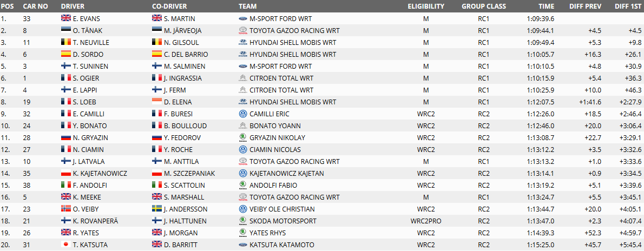Click the Estonian flag next to O. Tänak
This screenshot has width=644, height=251.
(65, 30)
